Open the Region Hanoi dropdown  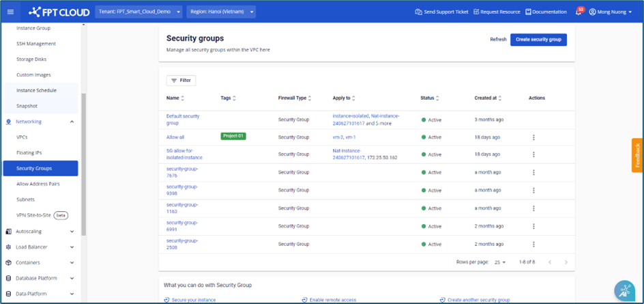222,12
